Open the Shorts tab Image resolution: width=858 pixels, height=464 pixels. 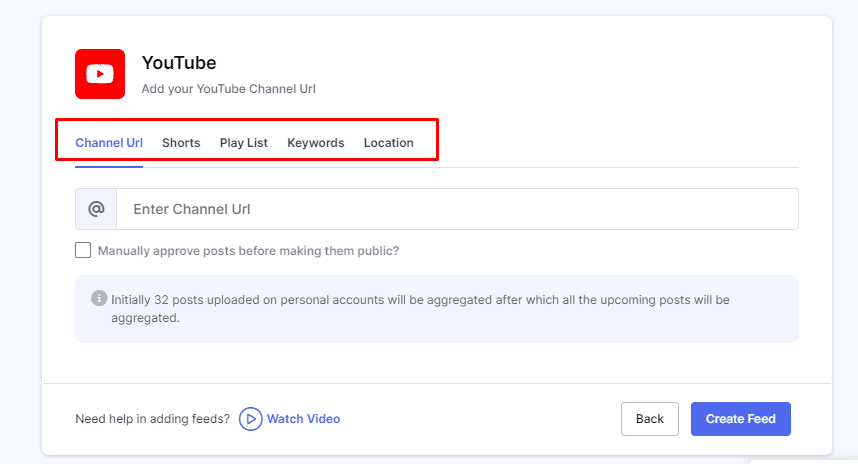(x=181, y=143)
